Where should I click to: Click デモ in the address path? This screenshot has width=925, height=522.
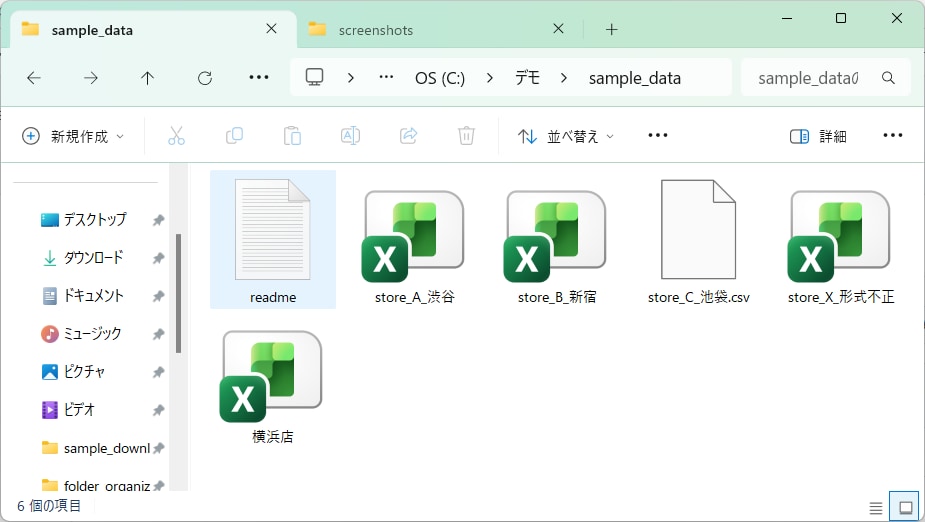tap(527, 77)
